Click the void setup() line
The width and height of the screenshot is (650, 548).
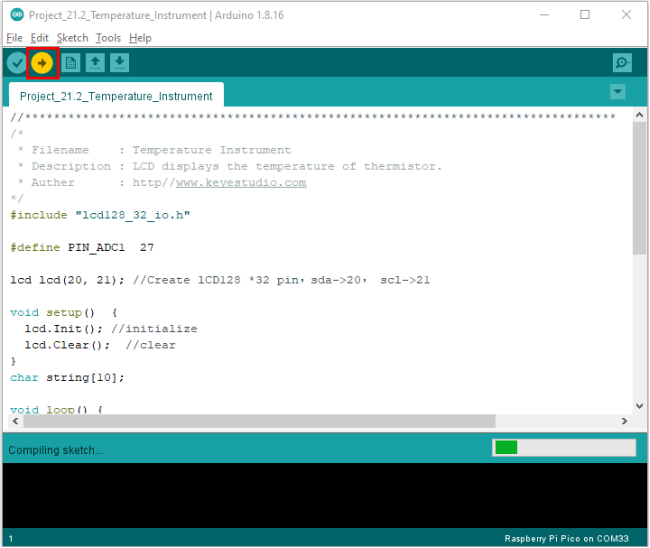coord(64,313)
